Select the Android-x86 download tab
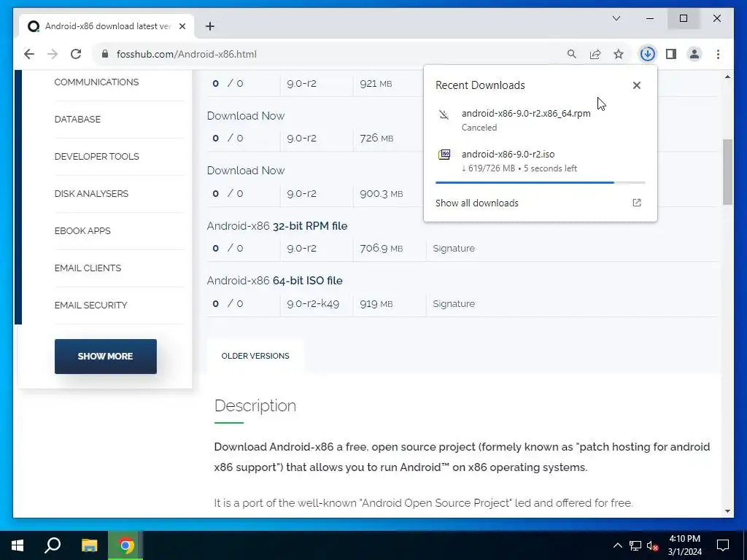This screenshot has width=747, height=560. point(107,26)
